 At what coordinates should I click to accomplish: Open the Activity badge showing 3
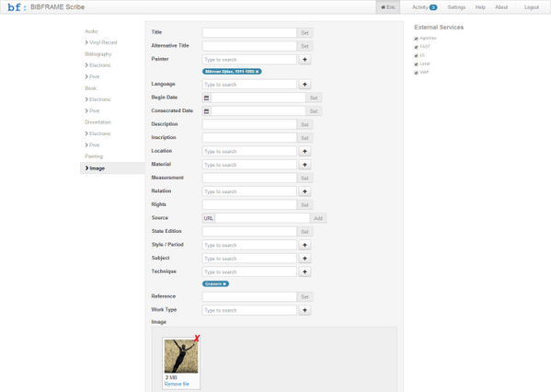tap(433, 7)
